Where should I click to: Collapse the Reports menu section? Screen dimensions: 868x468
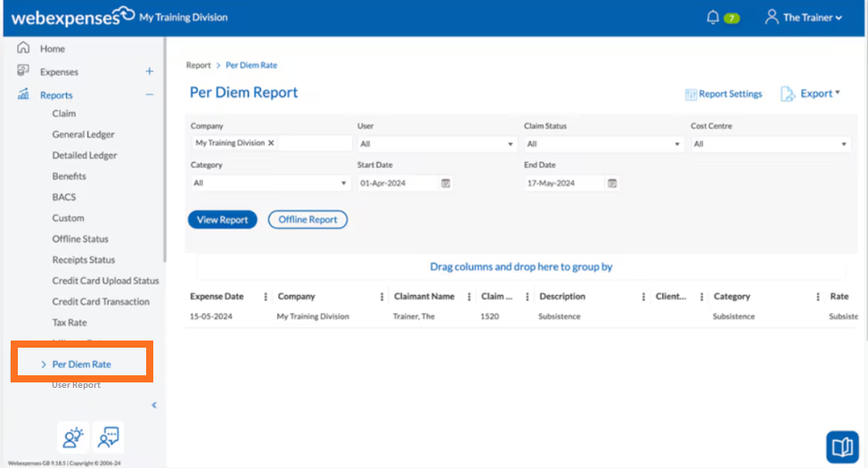[150, 94]
